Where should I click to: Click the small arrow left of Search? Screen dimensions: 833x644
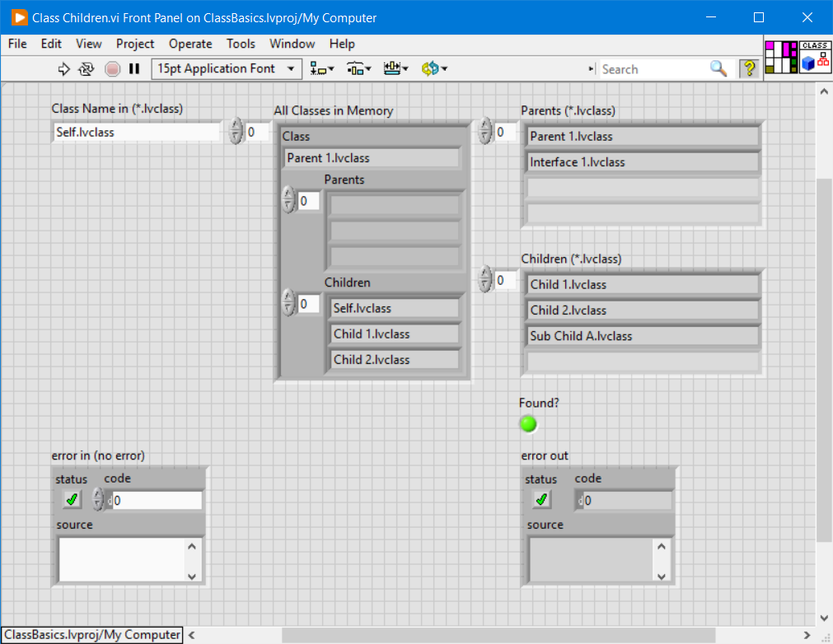pyautogui.click(x=592, y=69)
